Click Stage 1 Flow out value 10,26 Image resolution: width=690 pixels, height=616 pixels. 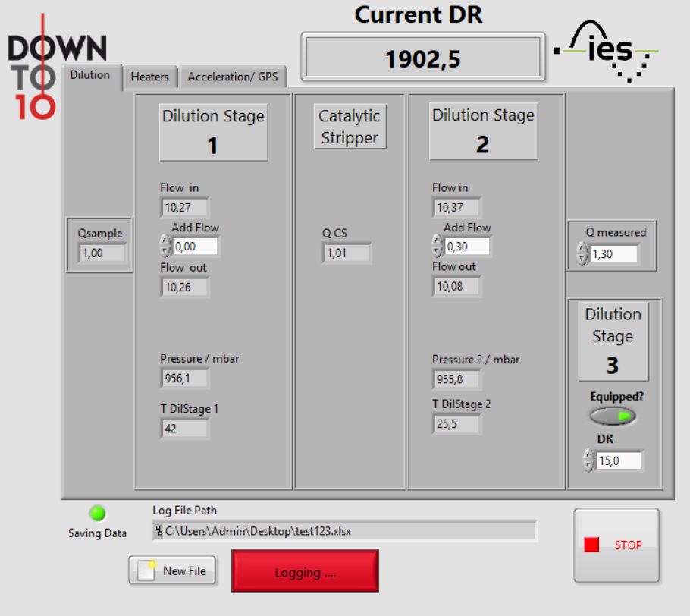tap(184, 287)
